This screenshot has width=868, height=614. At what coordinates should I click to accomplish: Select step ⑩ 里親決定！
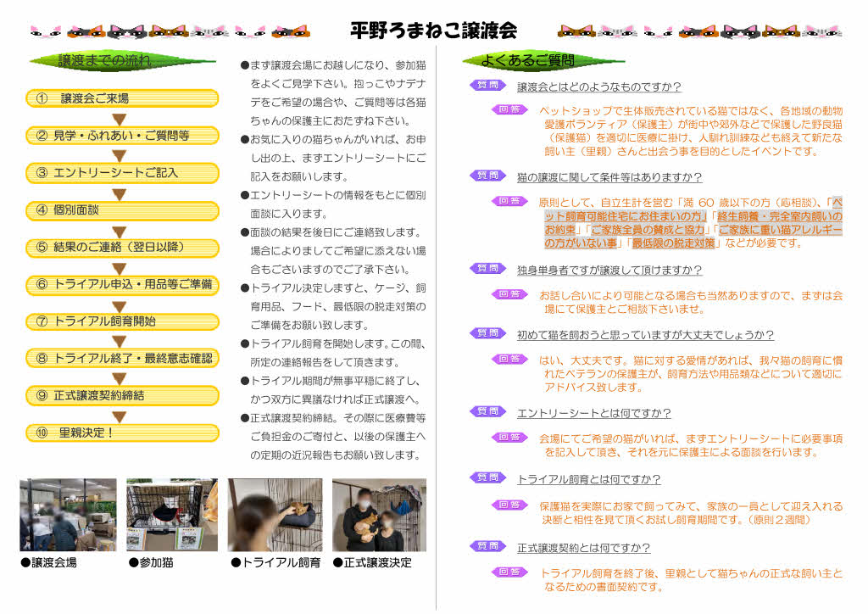122,433
